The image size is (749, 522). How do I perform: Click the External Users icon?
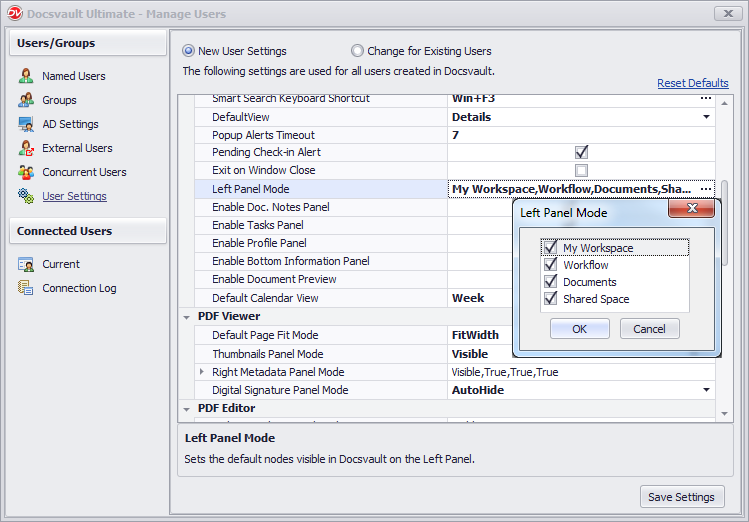pos(26,148)
